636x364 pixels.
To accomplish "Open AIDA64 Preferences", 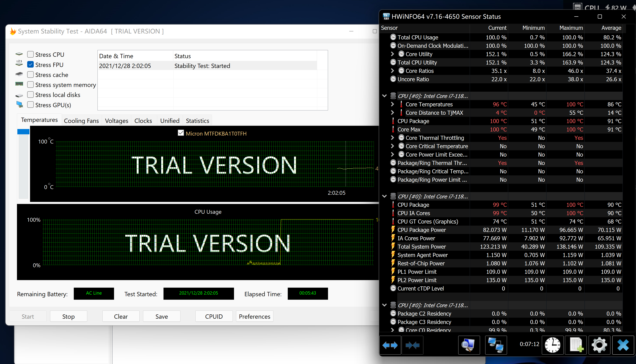I will click(254, 316).
